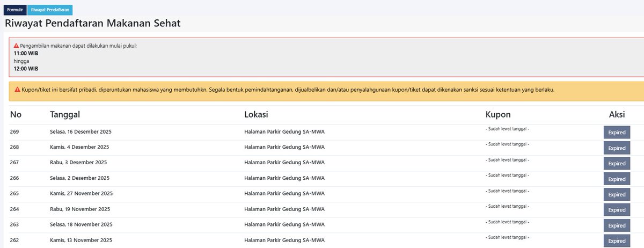This screenshot has height=248, width=644.
Task: Click the Tanggal column header
Action: click(65, 115)
